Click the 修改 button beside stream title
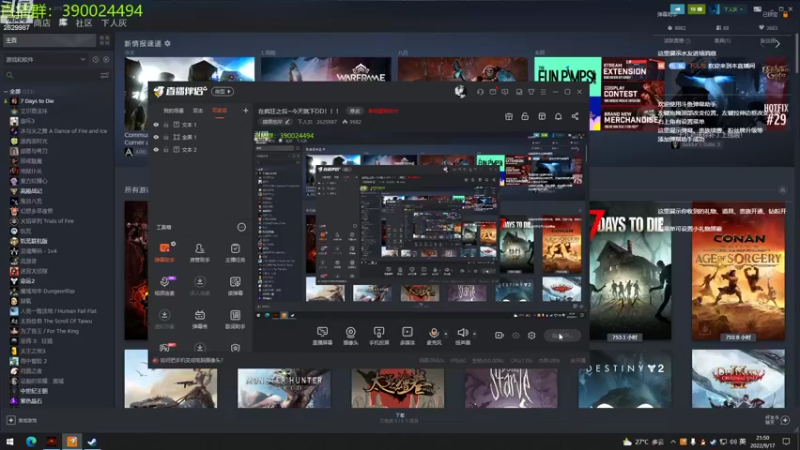Viewport: 800px width, 450px height. pos(354,111)
